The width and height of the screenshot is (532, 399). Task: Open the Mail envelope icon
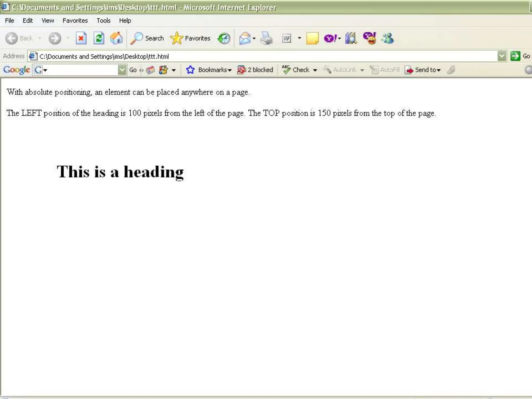tap(245, 38)
